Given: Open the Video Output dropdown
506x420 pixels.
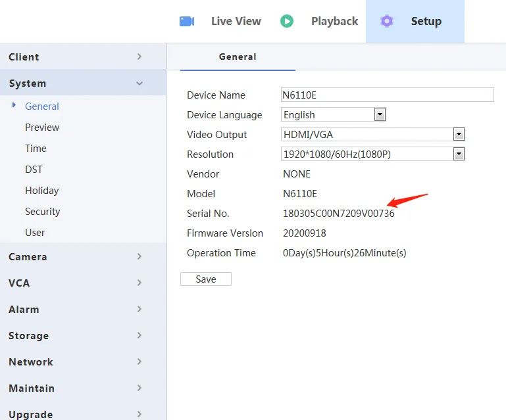Looking at the screenshot, I should point(459,134).
